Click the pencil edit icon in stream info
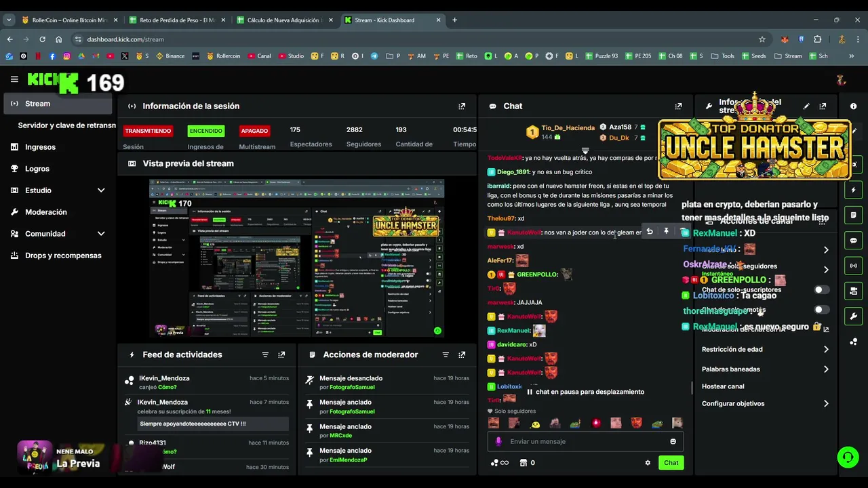The width and height of the screenshot is (868, 488). (806, 106)
